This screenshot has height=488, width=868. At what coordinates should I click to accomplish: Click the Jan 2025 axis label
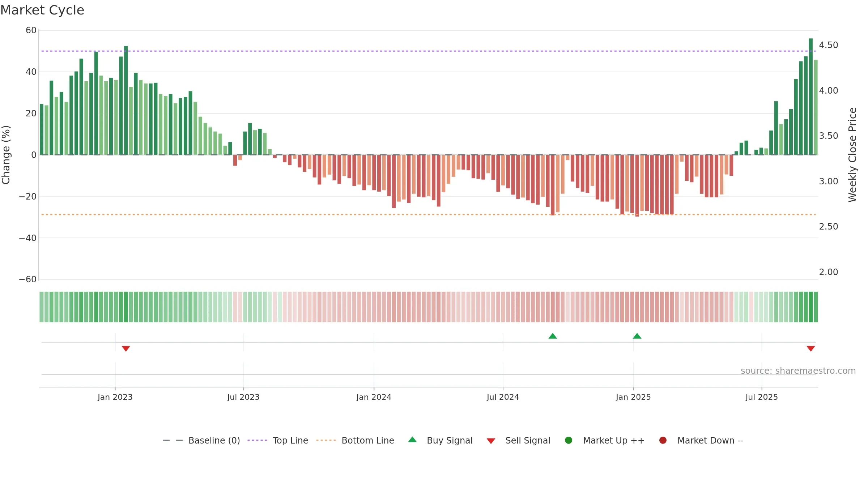(633, 397)
